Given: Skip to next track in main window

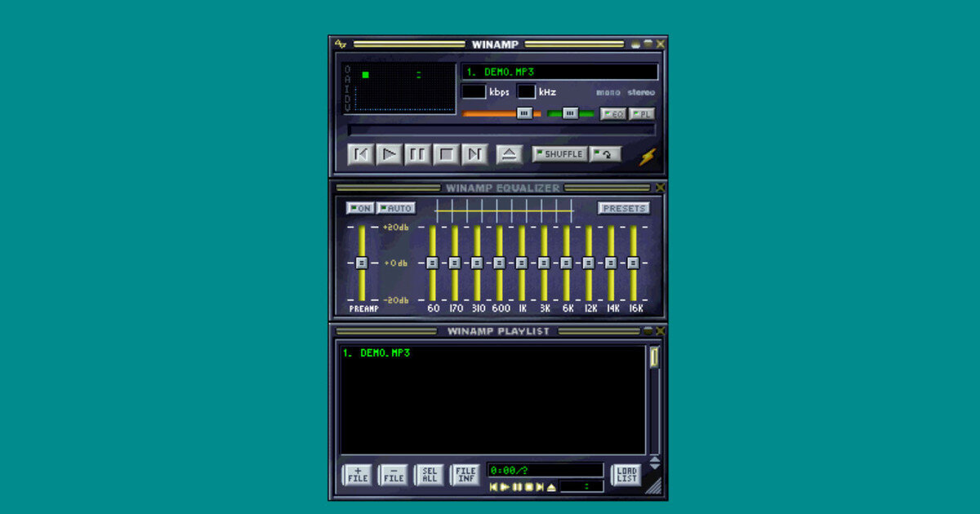Looking at the screenshot, I should pos(474,154).
